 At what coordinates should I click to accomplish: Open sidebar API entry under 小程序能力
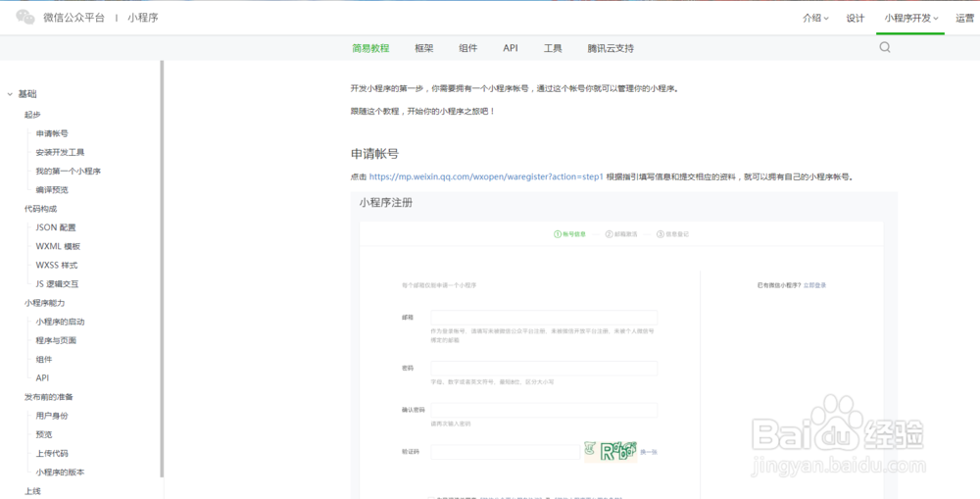[x=42, y=377]
